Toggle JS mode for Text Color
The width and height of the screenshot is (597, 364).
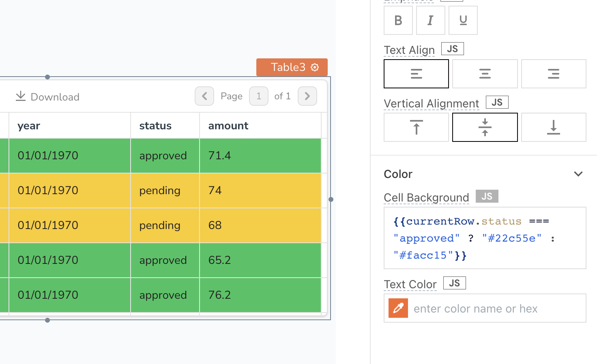[454, 283]
